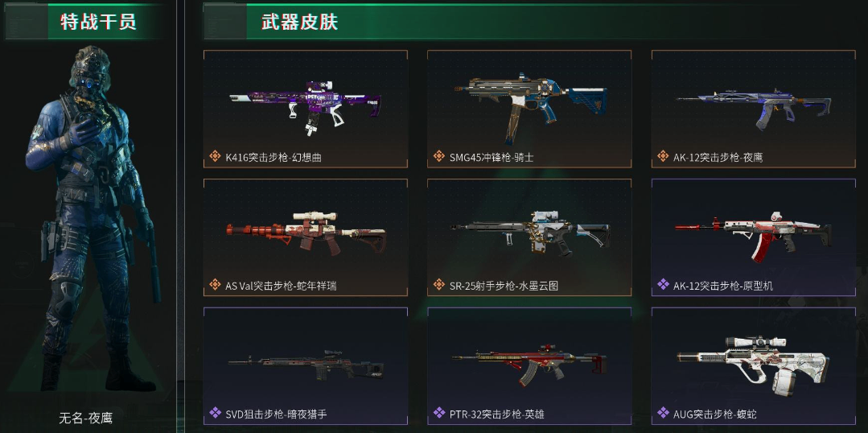
Task: Click orange rarity icon beside SR-25射手步枪-水墨云图
Action: (439, 285)
